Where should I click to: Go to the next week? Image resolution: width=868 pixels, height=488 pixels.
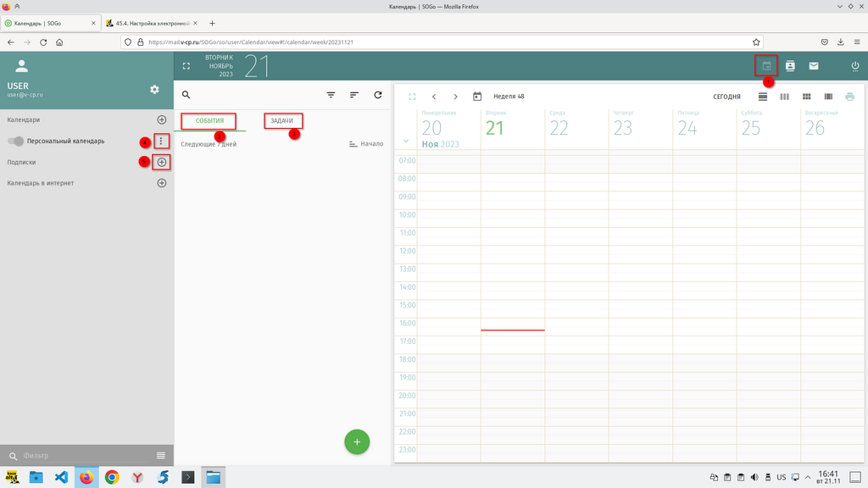point(455,97)
